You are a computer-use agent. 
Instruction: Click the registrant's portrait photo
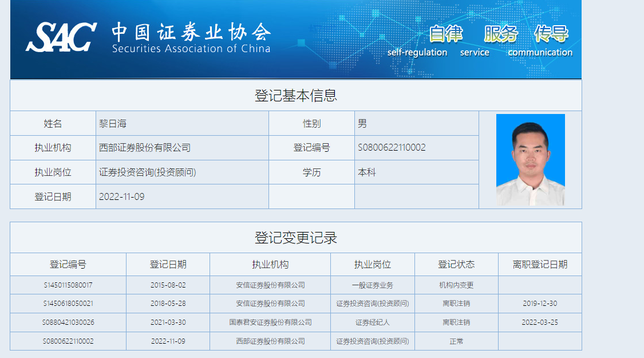click(530, 160)
